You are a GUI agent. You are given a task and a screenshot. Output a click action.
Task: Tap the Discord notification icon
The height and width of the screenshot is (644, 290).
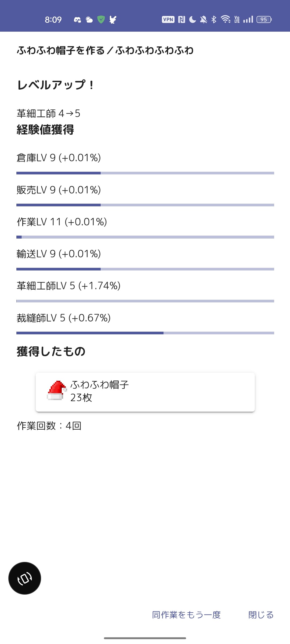[x=78, y=20]
